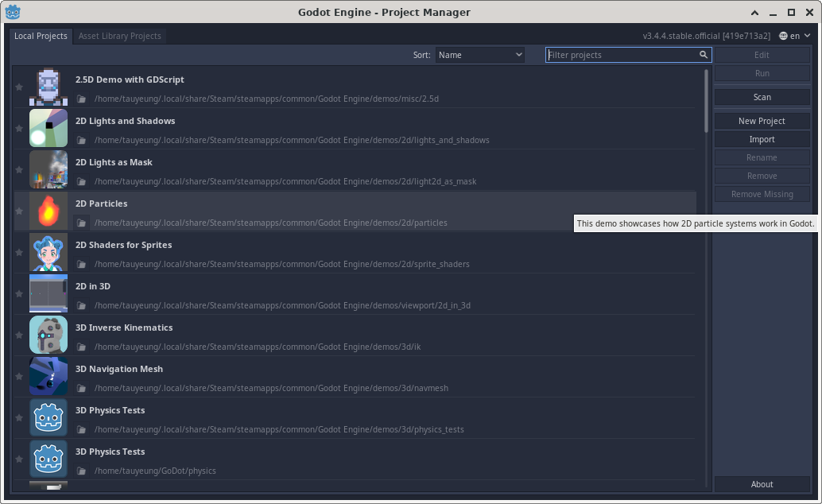Click the version string v3.4.4.stable.official
The width and height of the screenshot is (822, 504).
pos(707,36)
